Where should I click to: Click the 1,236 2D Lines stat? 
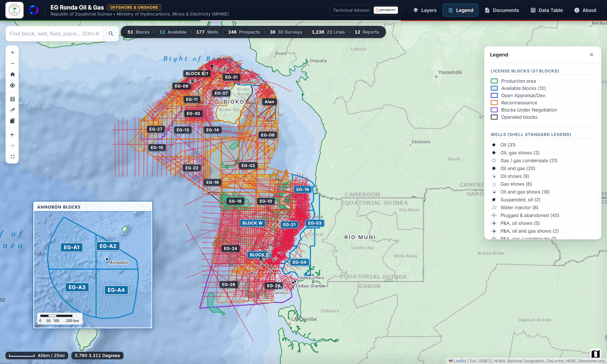click(328, 32)
